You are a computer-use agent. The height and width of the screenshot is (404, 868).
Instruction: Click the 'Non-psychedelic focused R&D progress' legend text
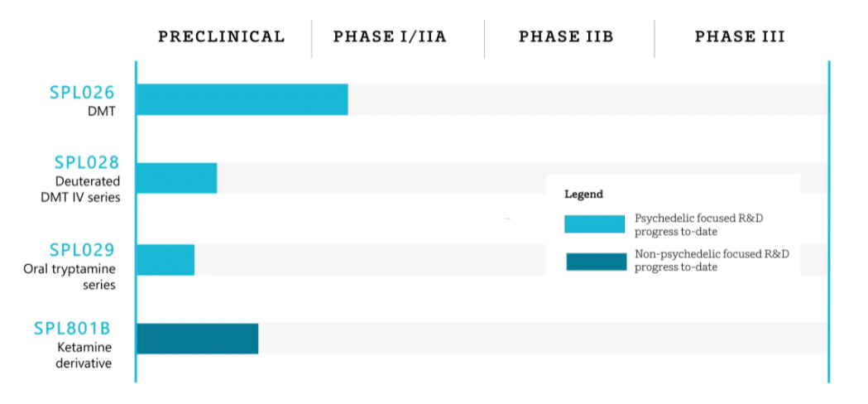click(712, 260)
